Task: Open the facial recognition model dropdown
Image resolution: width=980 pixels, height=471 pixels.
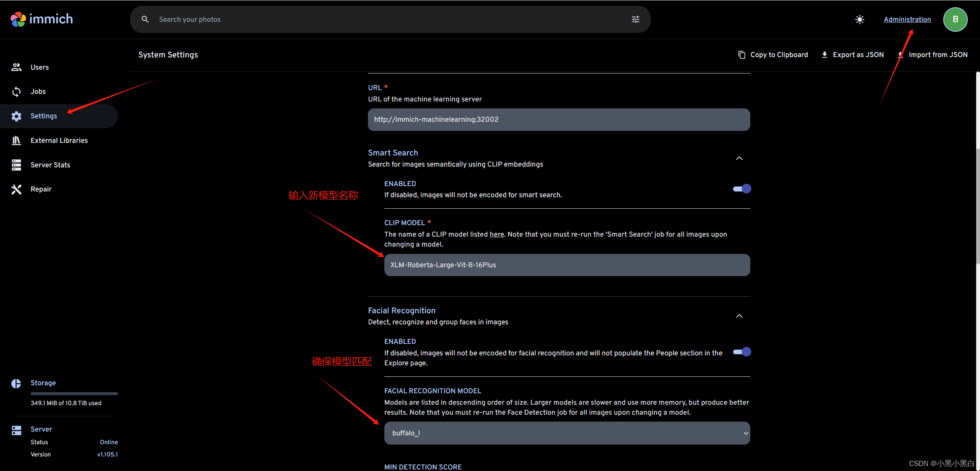Action: pyautogui.click(x=567, y=433)
